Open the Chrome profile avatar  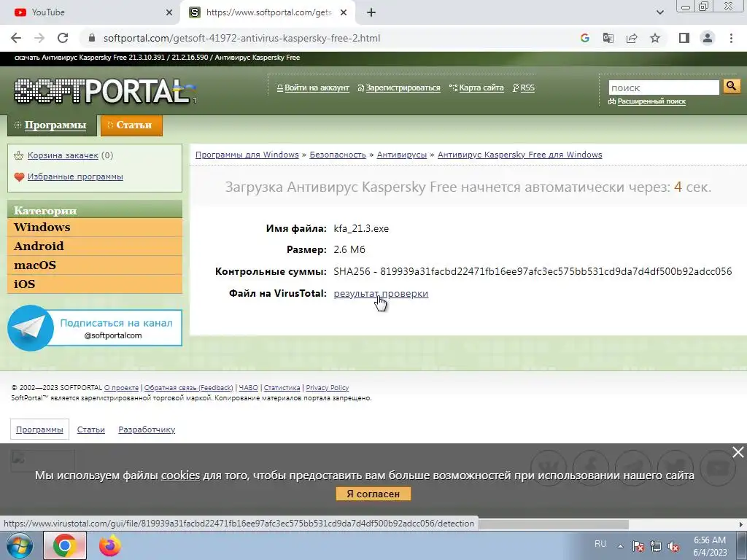coord(708,38)
